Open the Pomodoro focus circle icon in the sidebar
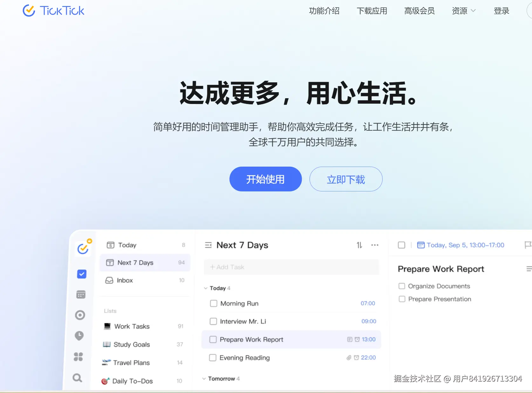This screenshot has width=532, height=393. tap(80, 315)
